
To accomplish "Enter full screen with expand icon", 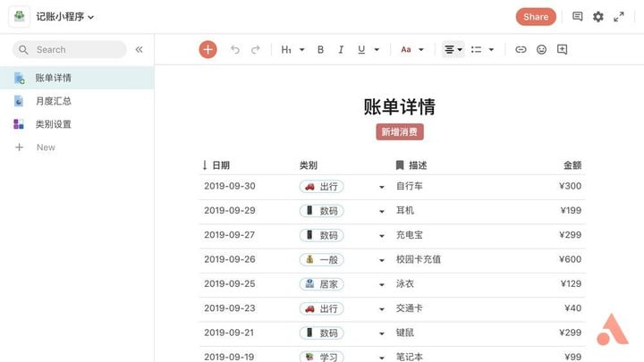I will pos(619,17).
